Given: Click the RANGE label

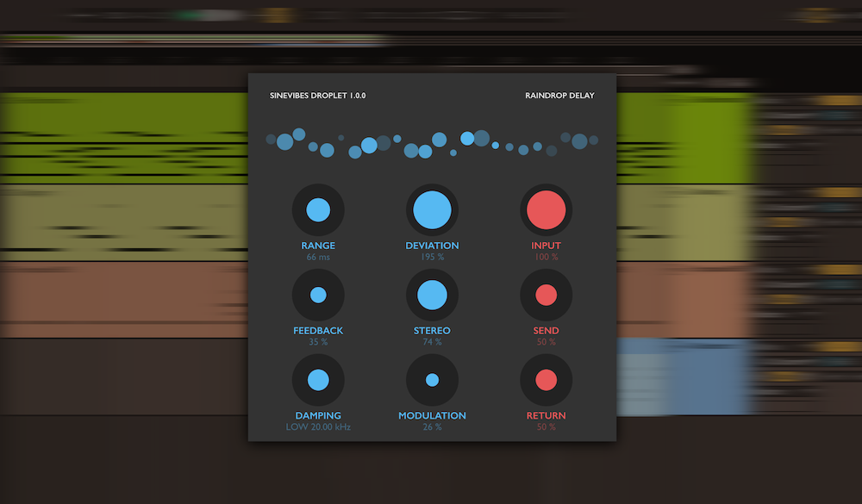Looking at the screenshot, I should [x=318, y=246].
